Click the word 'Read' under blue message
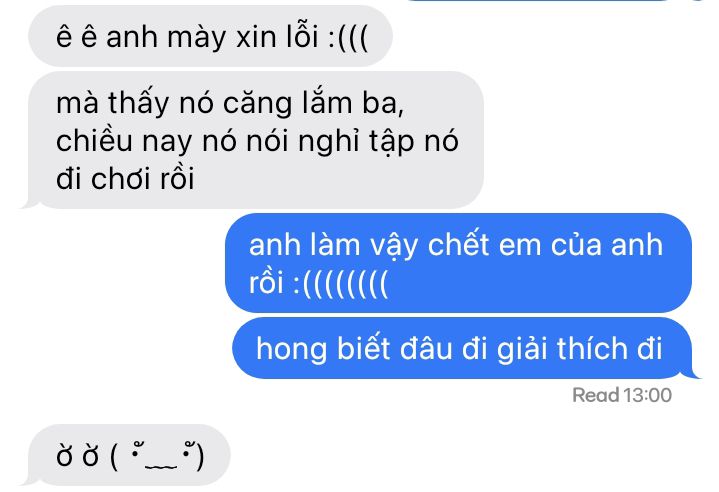 click(x=596, y=395)
